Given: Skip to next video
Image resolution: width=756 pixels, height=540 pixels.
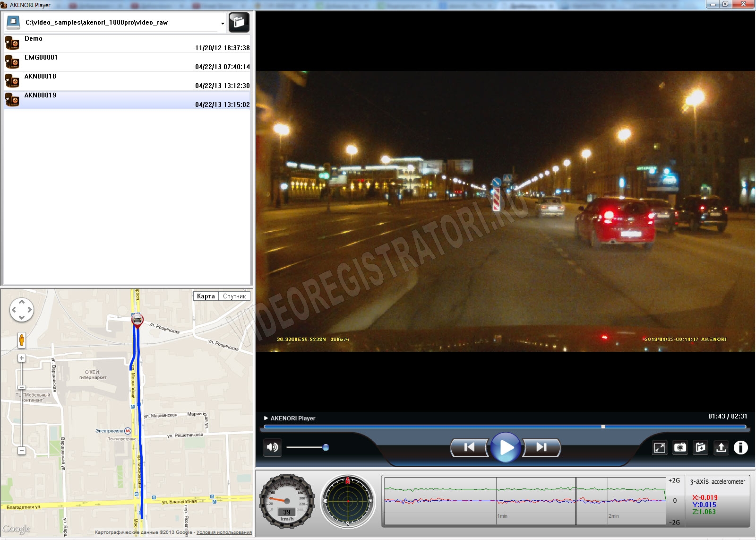Looking at the screenshot, I should pyautogui.click(x=541, y=447).
